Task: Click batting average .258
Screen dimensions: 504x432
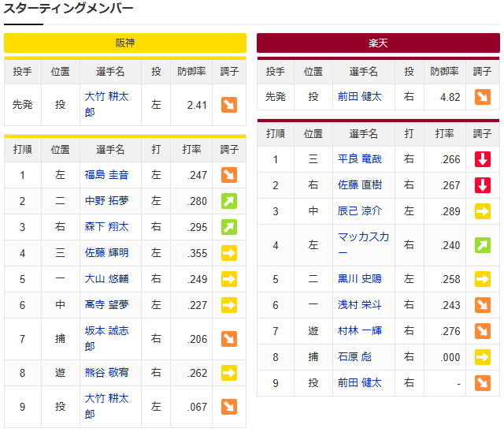Action: (x=450, y=280)
